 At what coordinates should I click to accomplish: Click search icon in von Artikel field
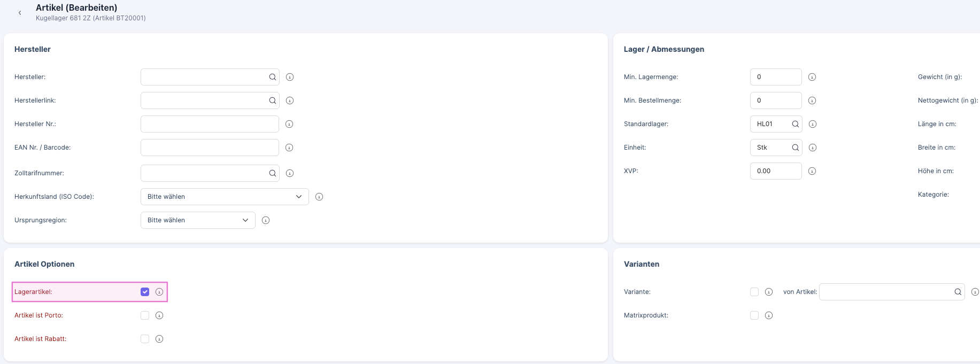click(x=958, y=292)
